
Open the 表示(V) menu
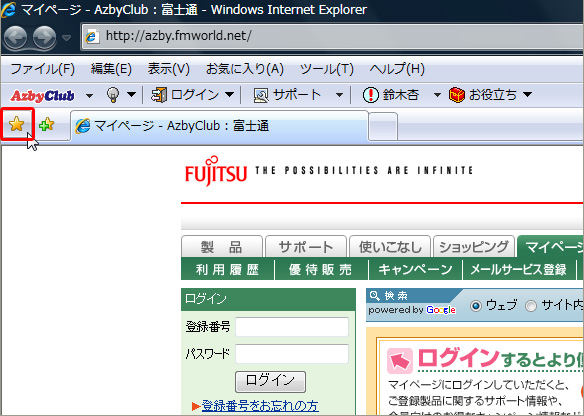(169, 69)
